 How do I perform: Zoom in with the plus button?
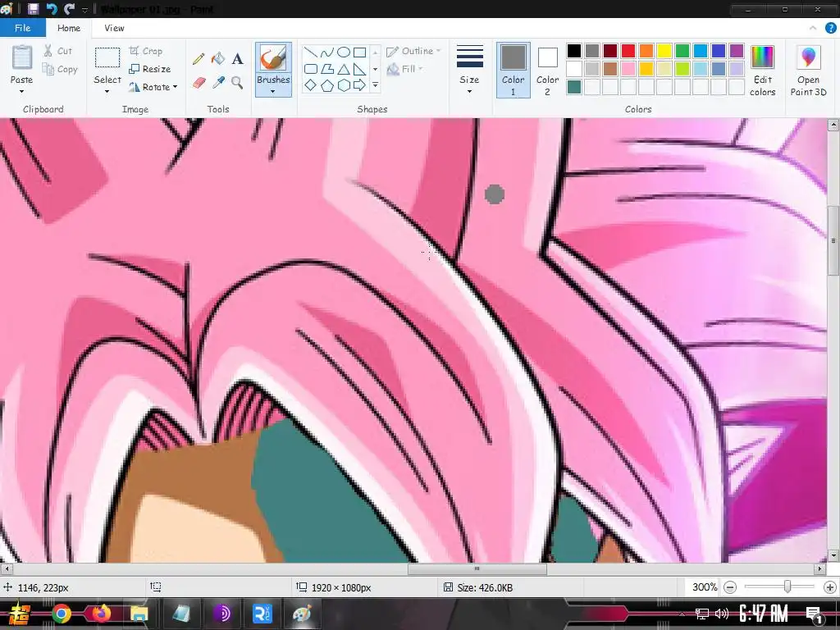(x=830, y=587)
